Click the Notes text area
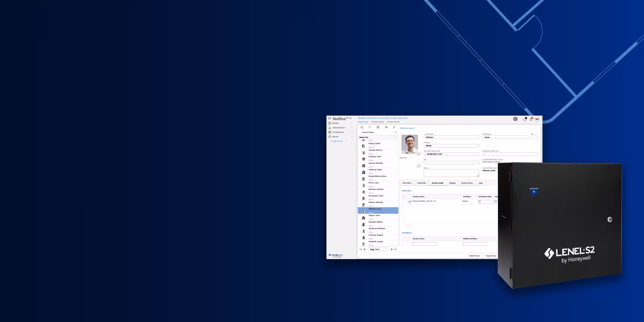 pyautogui.click(x=451, y=173)
